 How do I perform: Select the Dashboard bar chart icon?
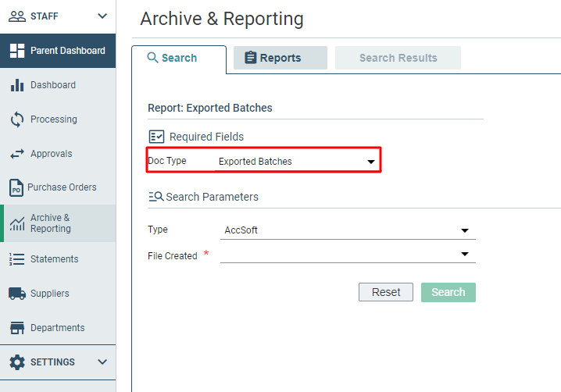(17, 85)
